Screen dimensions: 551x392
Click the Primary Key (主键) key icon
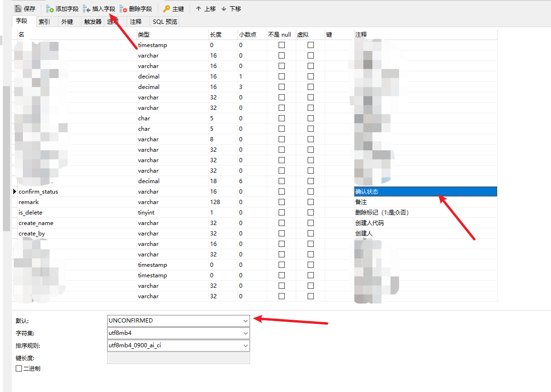(x=167, y=9)
